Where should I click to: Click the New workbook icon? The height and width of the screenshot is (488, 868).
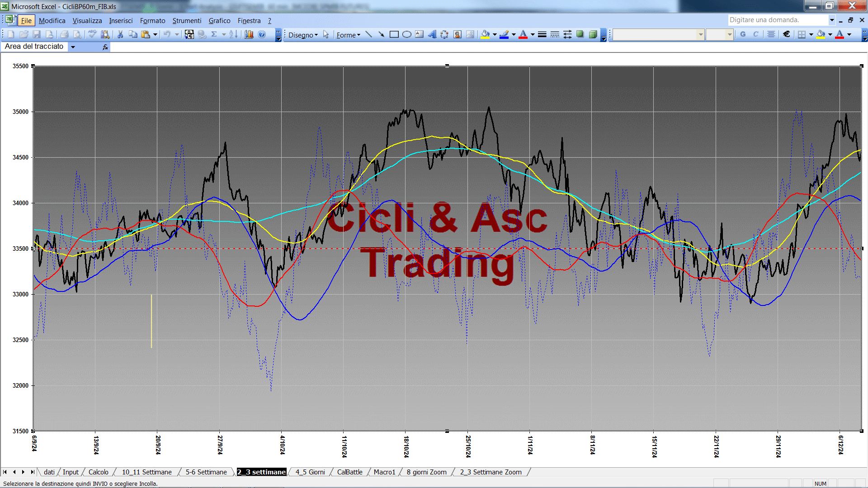(11, 34)
